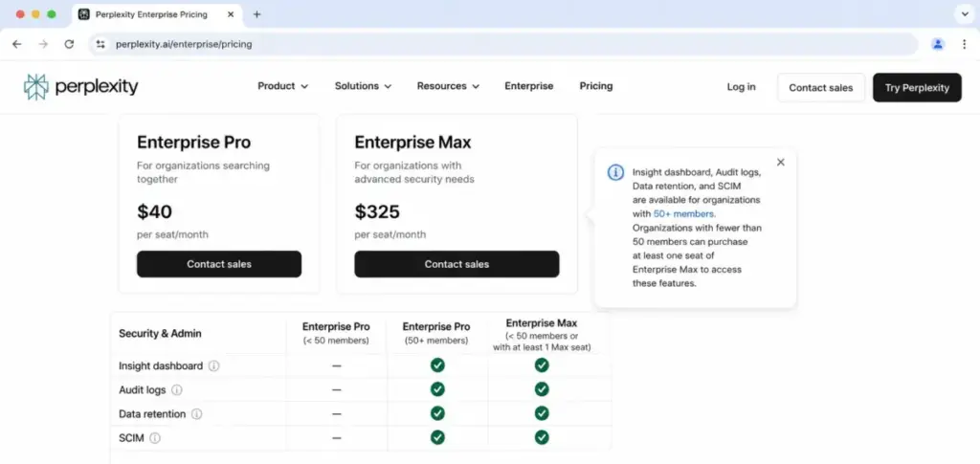980x464 pixels.
Task: Click Log in
Action: point(742,87)
